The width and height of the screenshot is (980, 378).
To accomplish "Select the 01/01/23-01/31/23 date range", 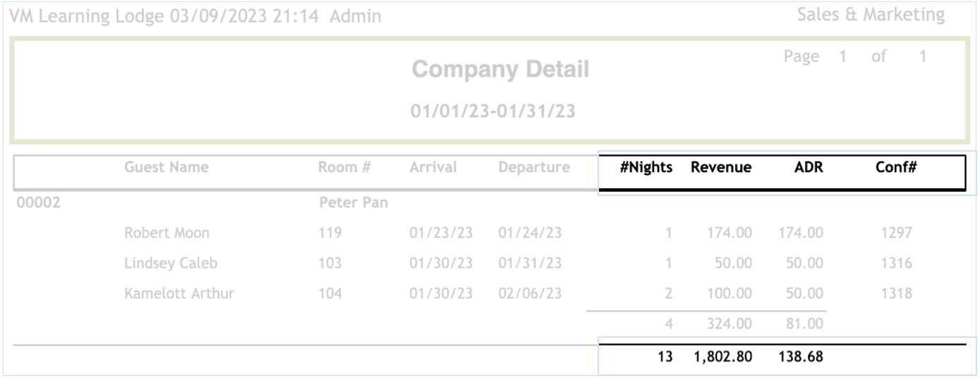I will 492,111.
